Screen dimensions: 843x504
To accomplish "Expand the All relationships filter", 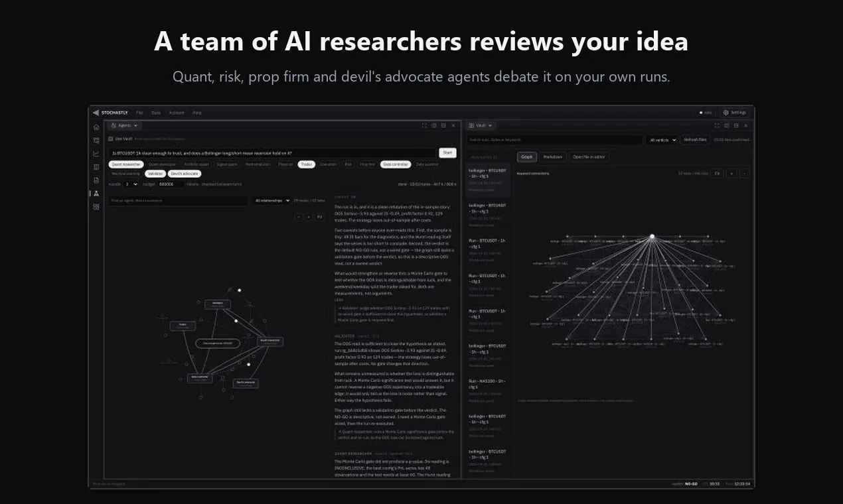I will 271,200.
